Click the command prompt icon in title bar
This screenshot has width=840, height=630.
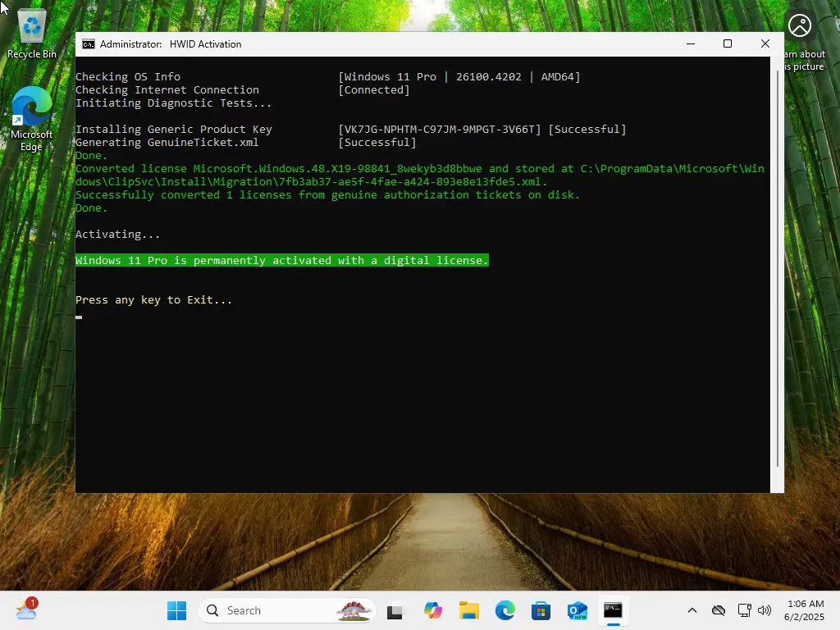89,44
